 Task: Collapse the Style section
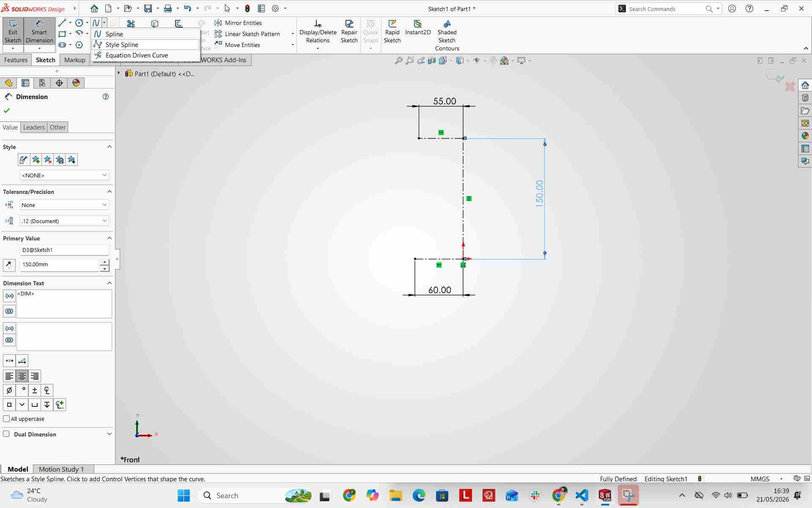[x=110, y=146]
